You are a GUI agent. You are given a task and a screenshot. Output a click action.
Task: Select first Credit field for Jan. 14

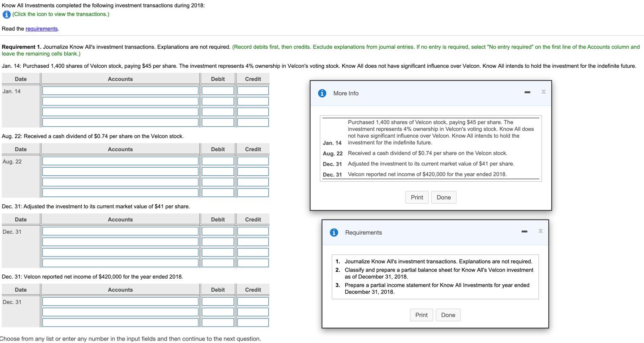click(x=253, y=91)
